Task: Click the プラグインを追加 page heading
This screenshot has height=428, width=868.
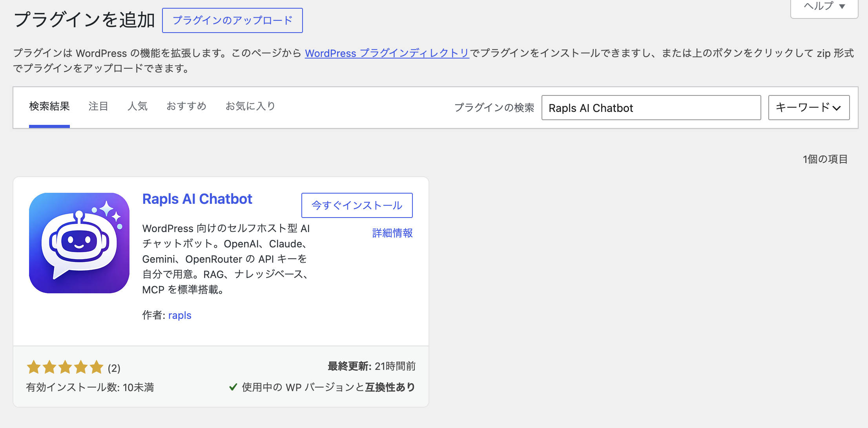Action: pos(84,20)
